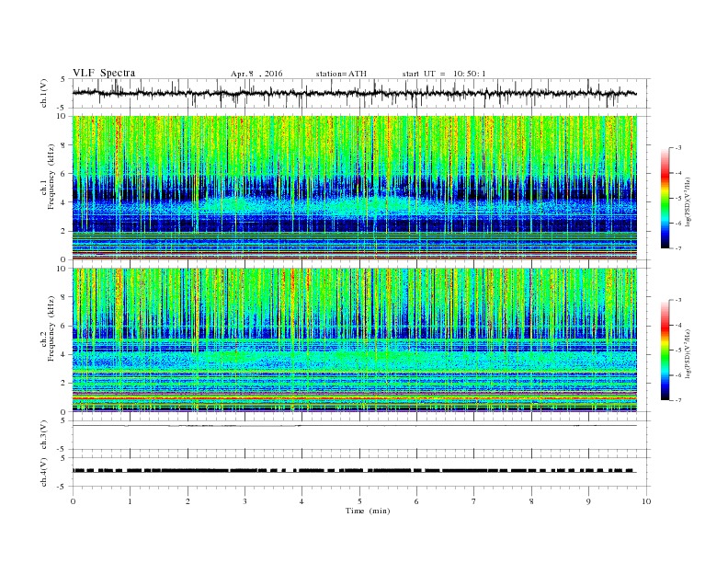Click the "-5" tick of the ch.1(V) axis

(63, 109)
